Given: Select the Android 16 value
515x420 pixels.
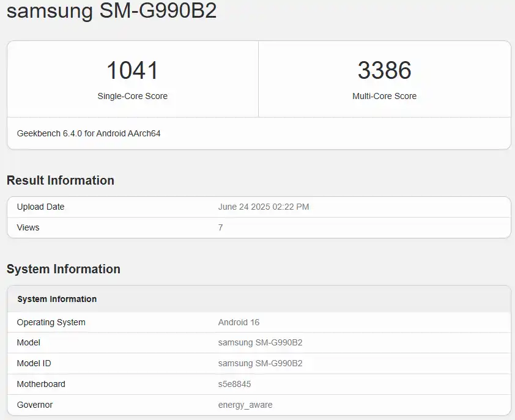Looking at the screenshot, I should point(239,322).
